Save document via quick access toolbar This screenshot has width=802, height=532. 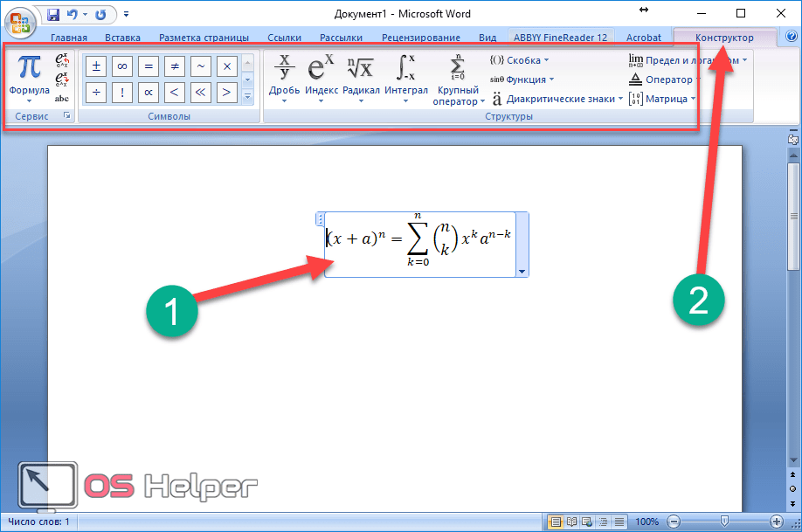(54, 14)
